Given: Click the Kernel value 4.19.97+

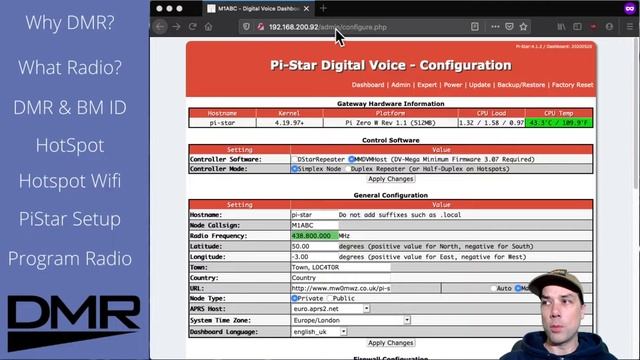Looking at the screenshot, I should point(289,123).
